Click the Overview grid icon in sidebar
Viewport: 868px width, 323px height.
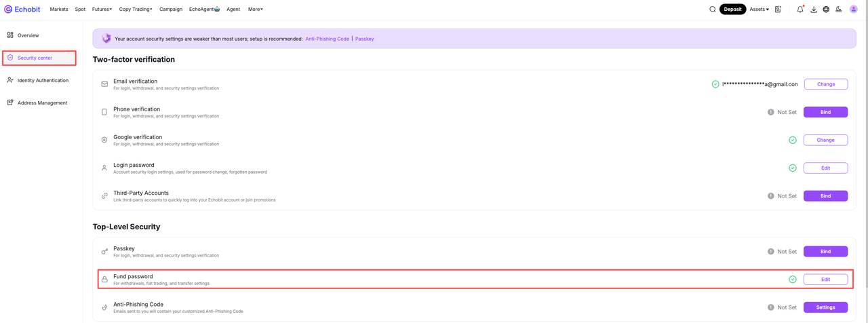click(x=10, y=35)
